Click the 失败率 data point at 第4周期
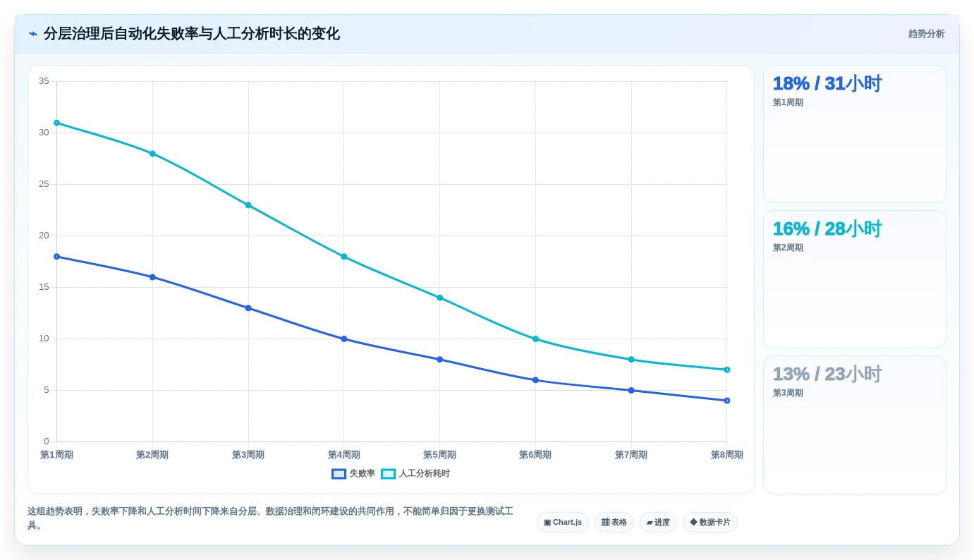The image size is (974, 560). click(344, 339)
